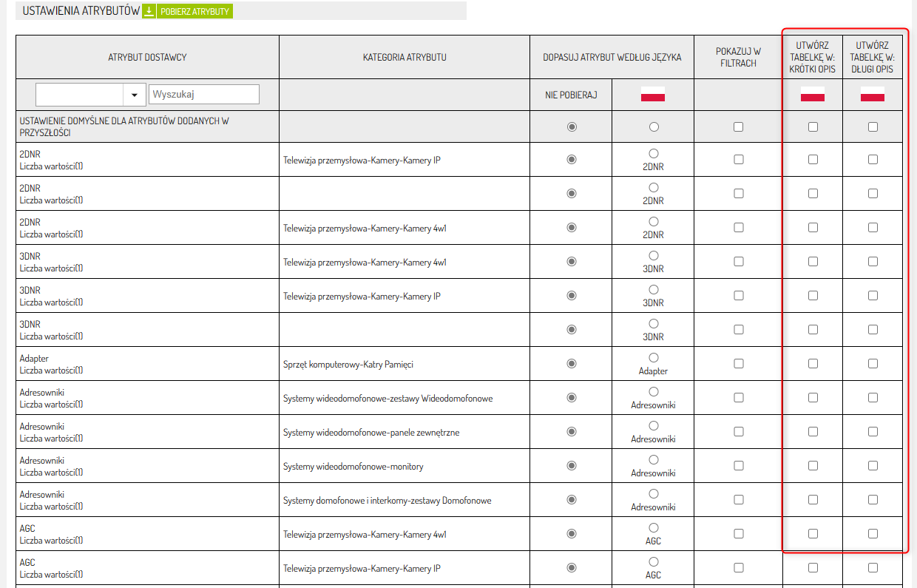917x588 pixels.
Task: Check Pokazuj w filtrach in default settings row
Action: [738, 126]
